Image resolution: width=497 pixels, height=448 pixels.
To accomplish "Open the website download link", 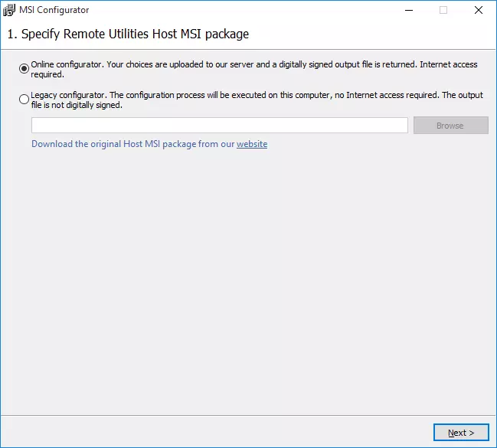I will click(x=252, y=144).
